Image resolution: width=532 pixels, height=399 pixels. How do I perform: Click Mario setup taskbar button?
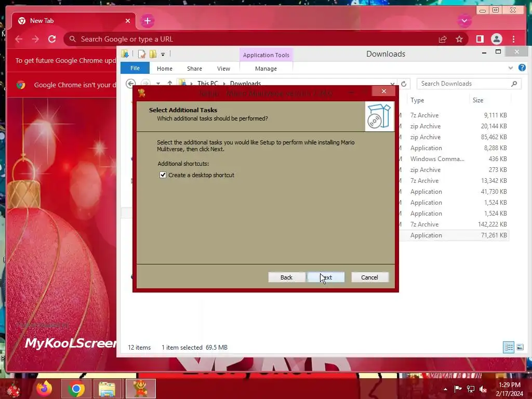click(140, 389)
